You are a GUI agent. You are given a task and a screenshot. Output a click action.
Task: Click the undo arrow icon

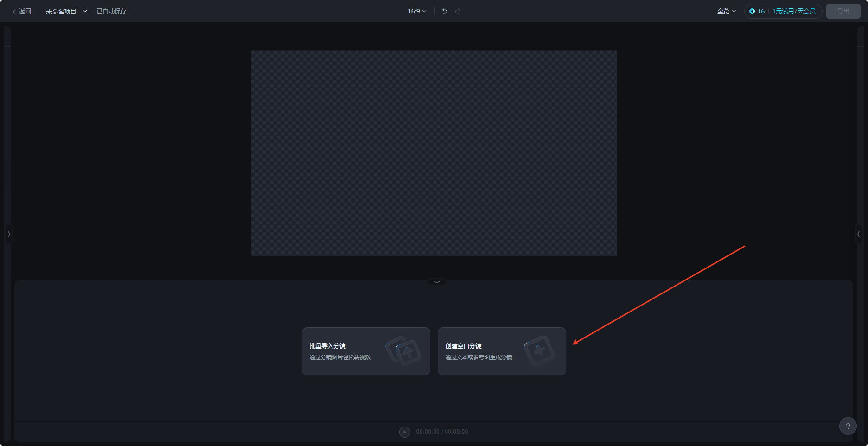point(445,11)
